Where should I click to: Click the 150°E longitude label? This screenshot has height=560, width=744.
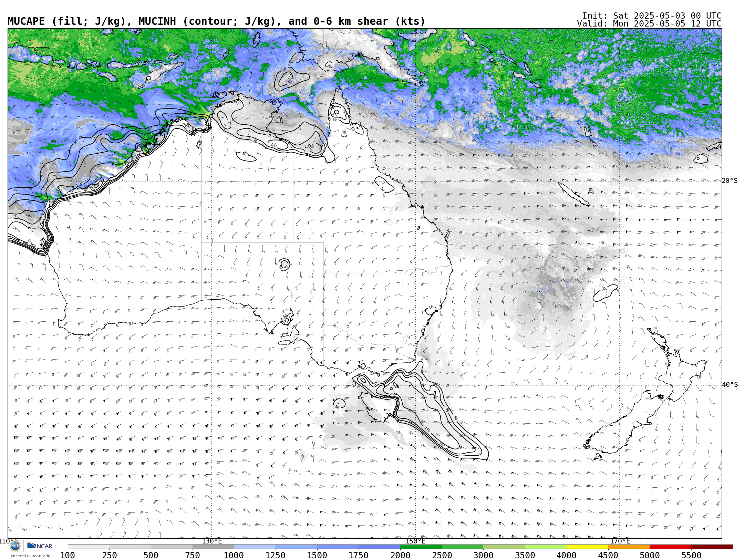pyautogui.click(x=415, y=541)
